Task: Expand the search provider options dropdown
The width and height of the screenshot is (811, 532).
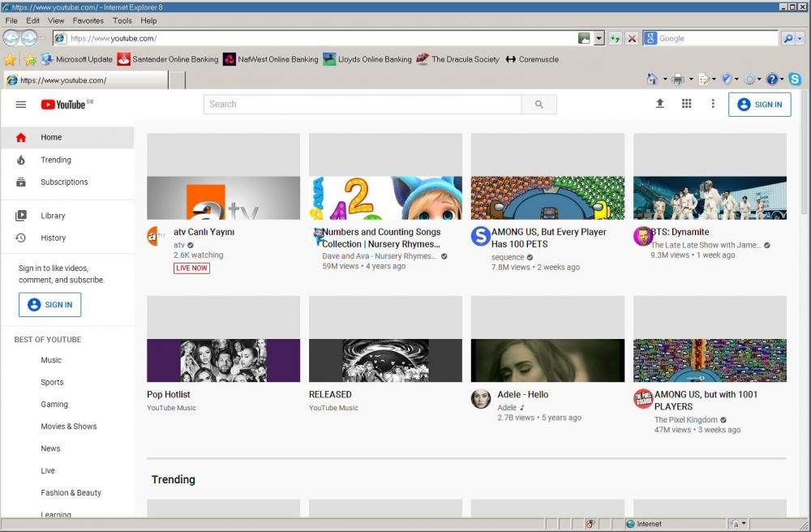Action: coord(800,39)
